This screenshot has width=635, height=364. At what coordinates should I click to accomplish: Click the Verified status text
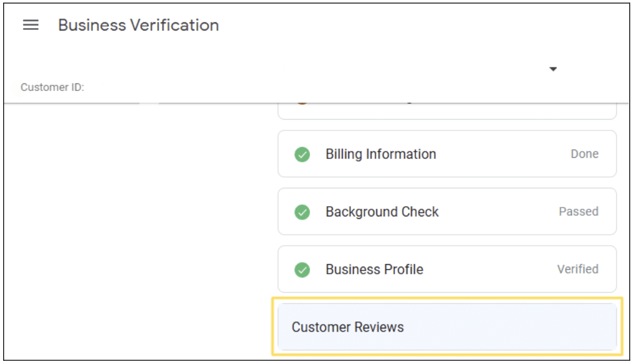click(578, 269)
